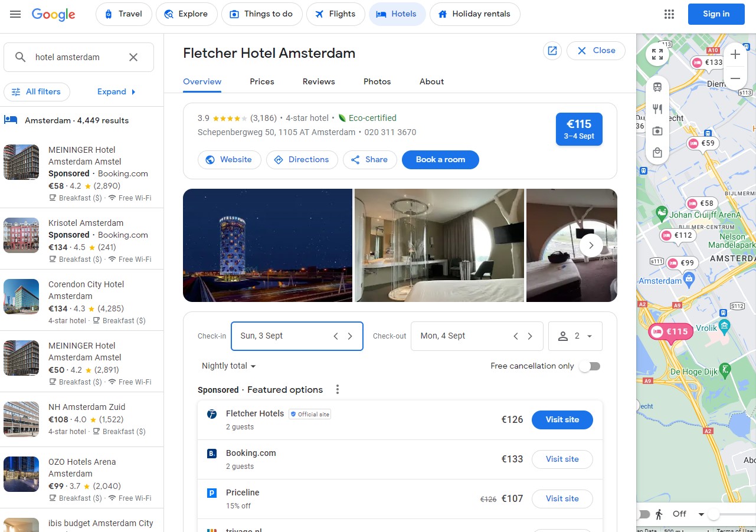The width and height of the screenshot is (756, 532).
Task: Open the Sun, 3 Sept check-in field
Action: [297, 336]
